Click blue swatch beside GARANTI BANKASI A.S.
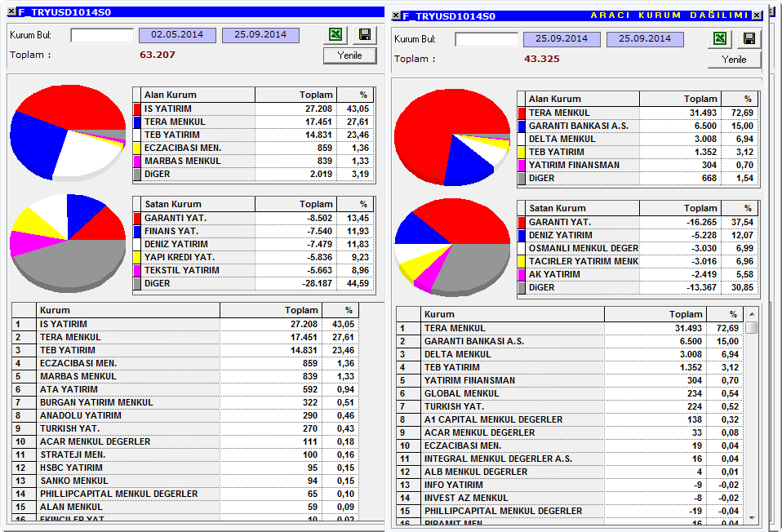 click(522, 126)
